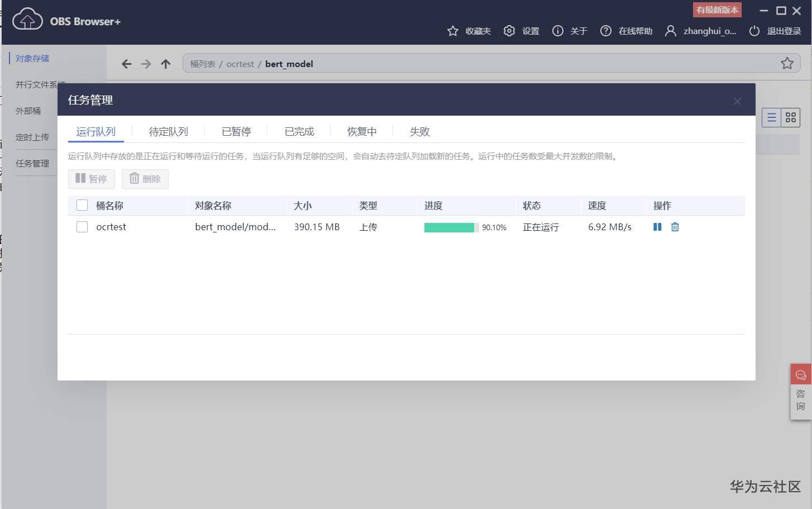Viewport: 812px width, 509px height.
Task: Click the 390.15 MB size cell
Action: click(x=317, y=227)
